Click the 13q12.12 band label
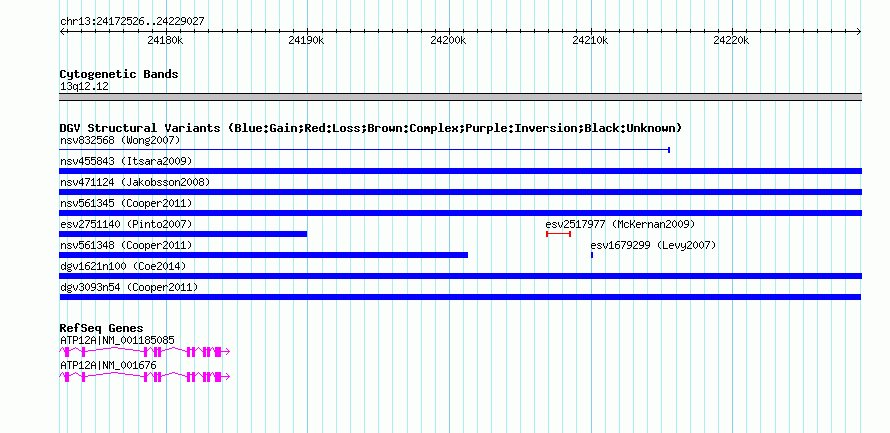 (x=84, y=87)
